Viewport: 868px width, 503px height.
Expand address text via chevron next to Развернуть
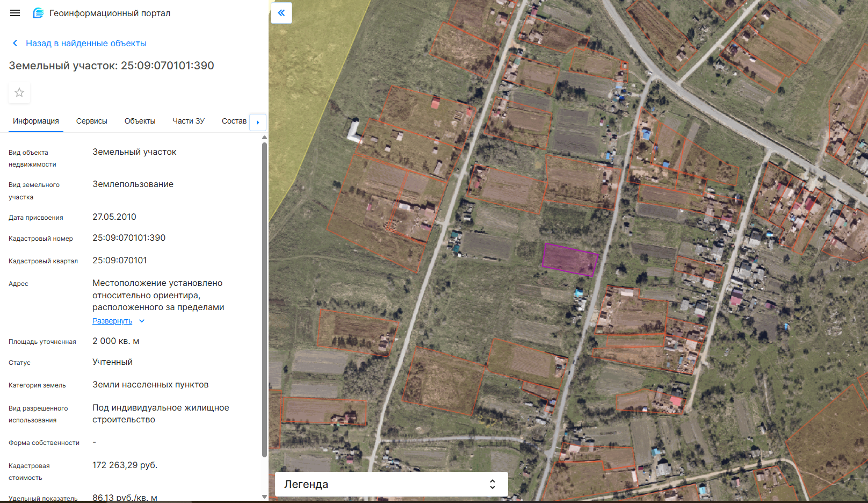coord(142,321)
